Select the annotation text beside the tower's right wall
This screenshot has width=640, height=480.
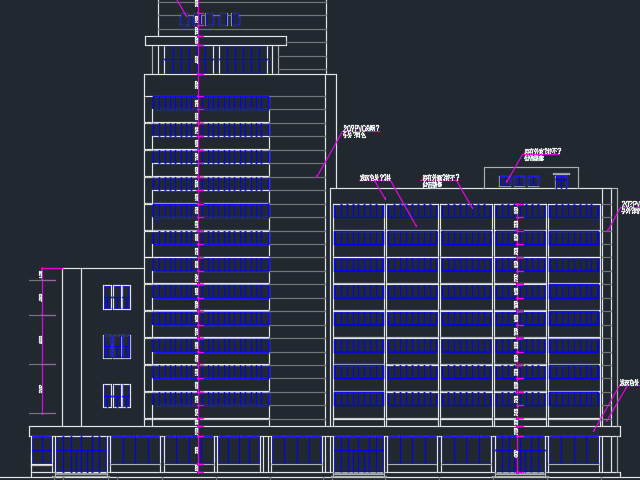[361, 132]
